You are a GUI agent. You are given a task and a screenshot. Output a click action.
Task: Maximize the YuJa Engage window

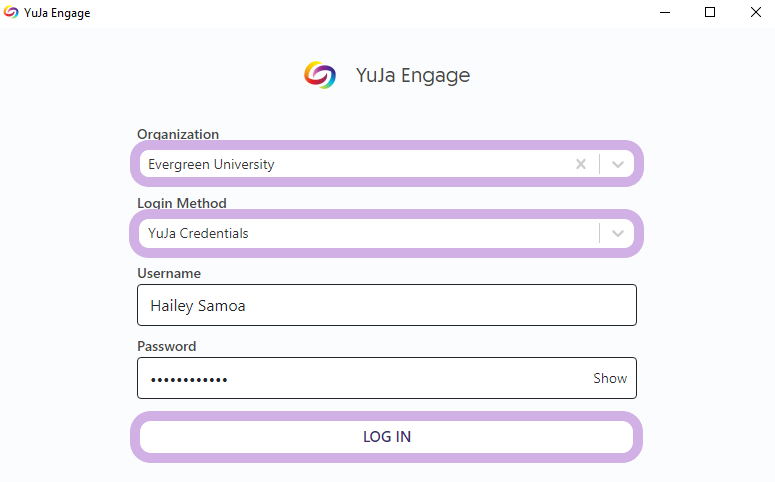[x=710, y=13]
